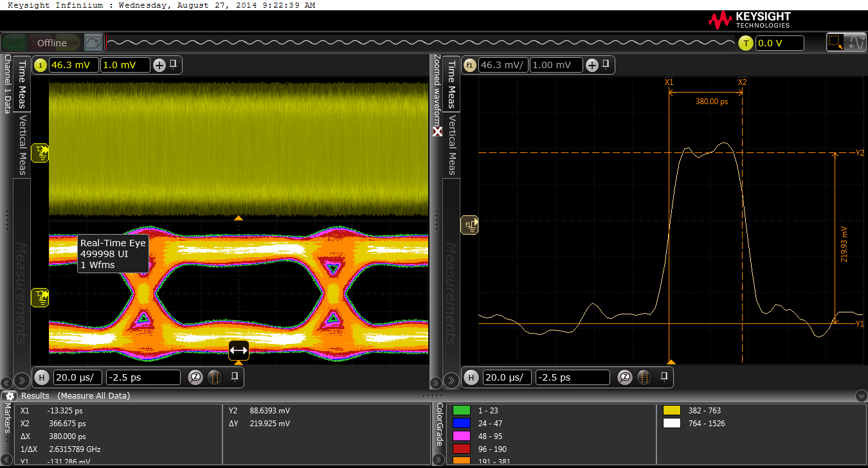
Task: Close the Zoomed waveform pane with X
Action: pyautogui.click(x=438, y=131)
